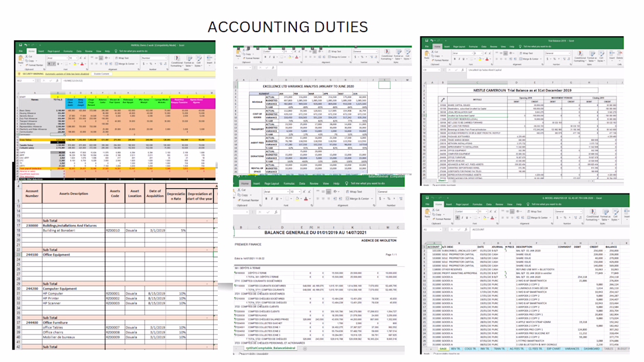Toggle Italic in the PAYROLL window
This screenshot has width=644, height=362.
coord(54,64)
